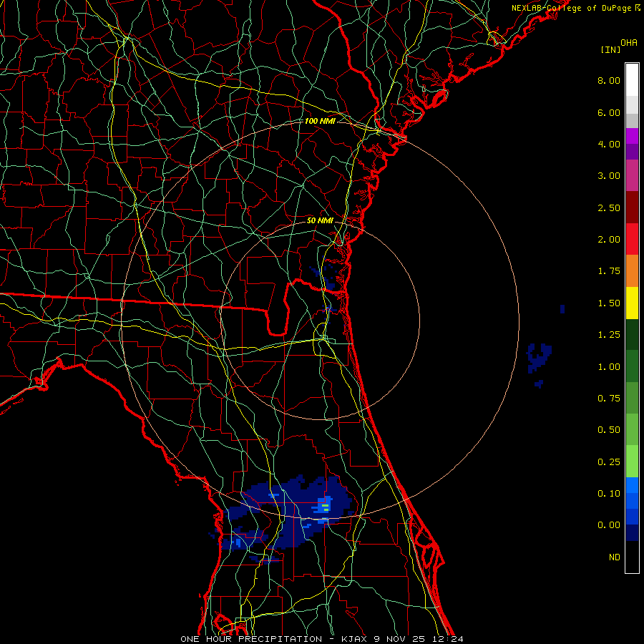Screen dimensions: 644x644
Task: Select the 6.00 legend value
Action: [609, 112]
